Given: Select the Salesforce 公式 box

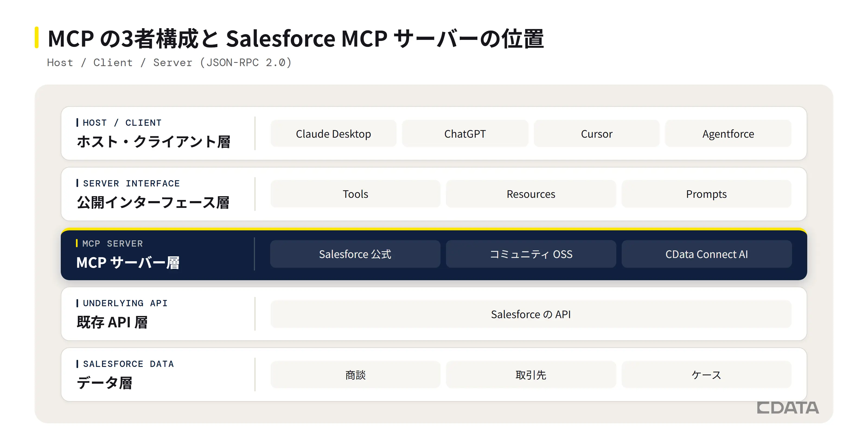Looking at the screenshot, I should 355,254.
